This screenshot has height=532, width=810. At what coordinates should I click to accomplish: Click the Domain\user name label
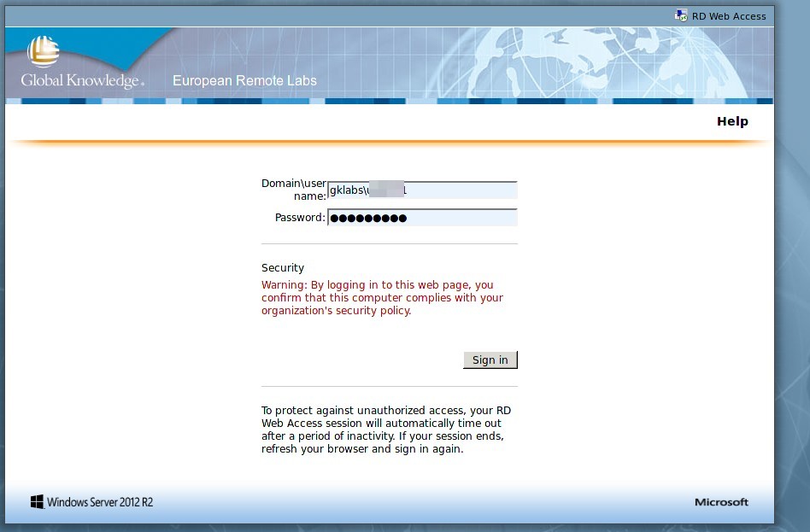coord(293,190)
